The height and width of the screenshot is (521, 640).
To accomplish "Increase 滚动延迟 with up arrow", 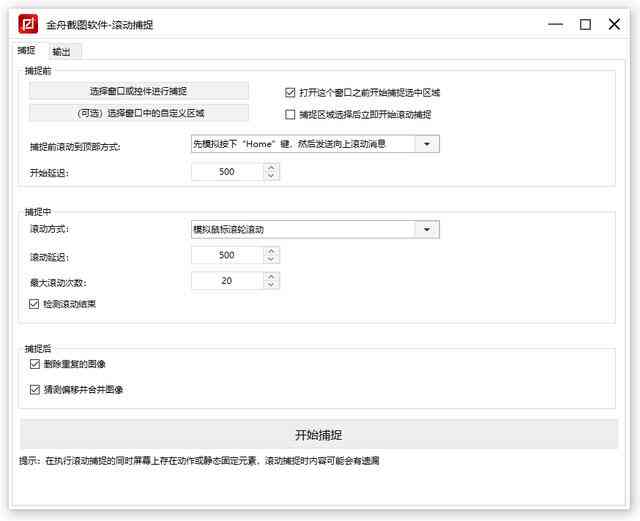I will [x=271, y=251].
